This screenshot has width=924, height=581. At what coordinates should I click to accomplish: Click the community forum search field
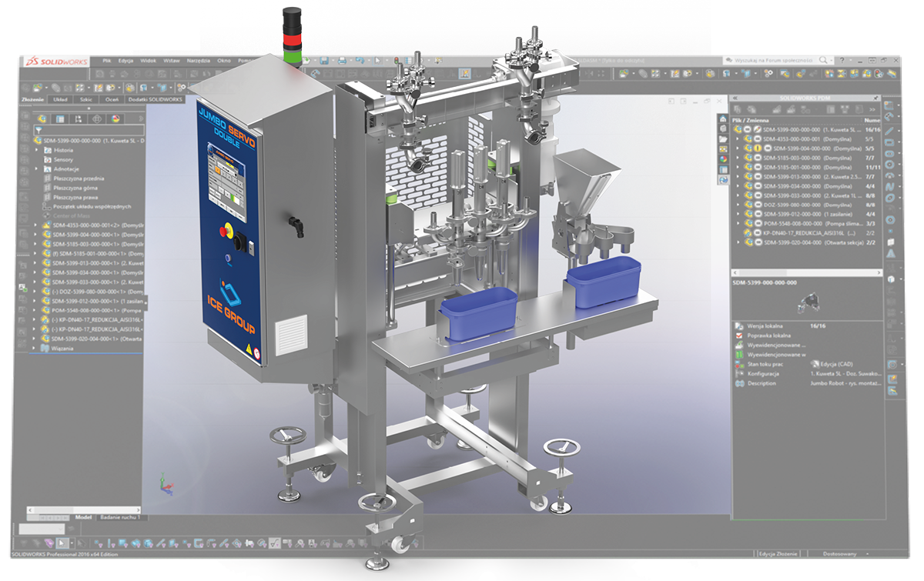[774, 60]
